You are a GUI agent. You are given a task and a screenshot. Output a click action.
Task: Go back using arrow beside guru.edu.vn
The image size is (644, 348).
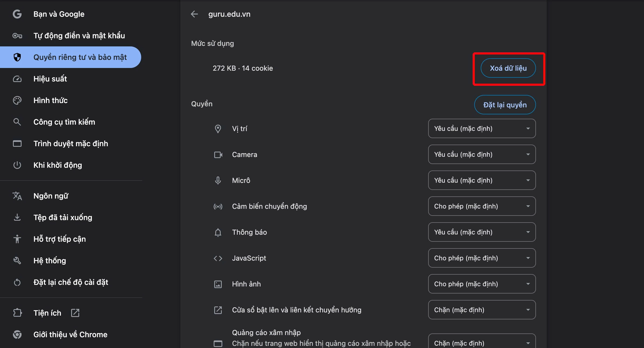pyautogui.click(x=194, y=14)
